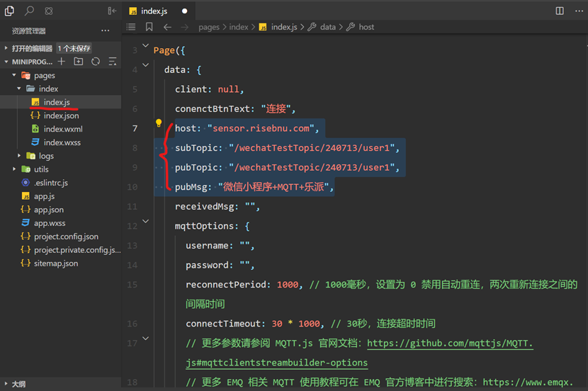Create a new folder in MINIPROG project

click(x=79, y=62)
